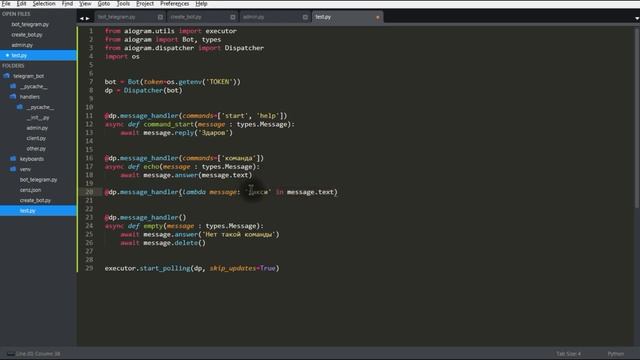The image size is (640, 360).
Task: Open other.py in handlers folder
Action: [36, 149]
